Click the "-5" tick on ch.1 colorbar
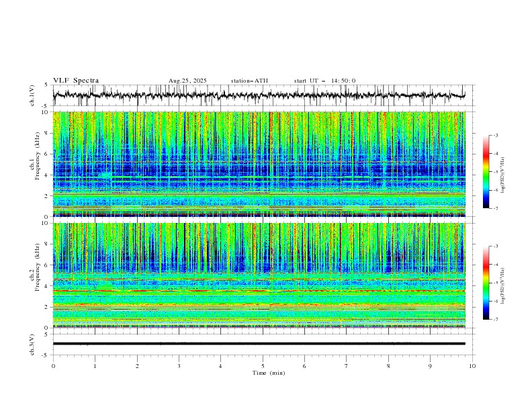Viewport: 532px width, 411px height. click(x=495, y=172)
